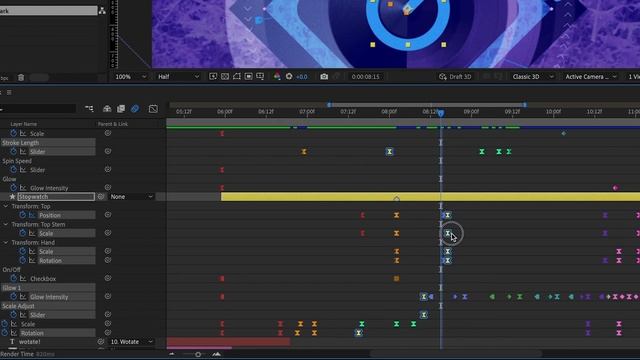Toggle the motion blur switch in the timeline
The image size is (640, 360).
click(135, 109)
